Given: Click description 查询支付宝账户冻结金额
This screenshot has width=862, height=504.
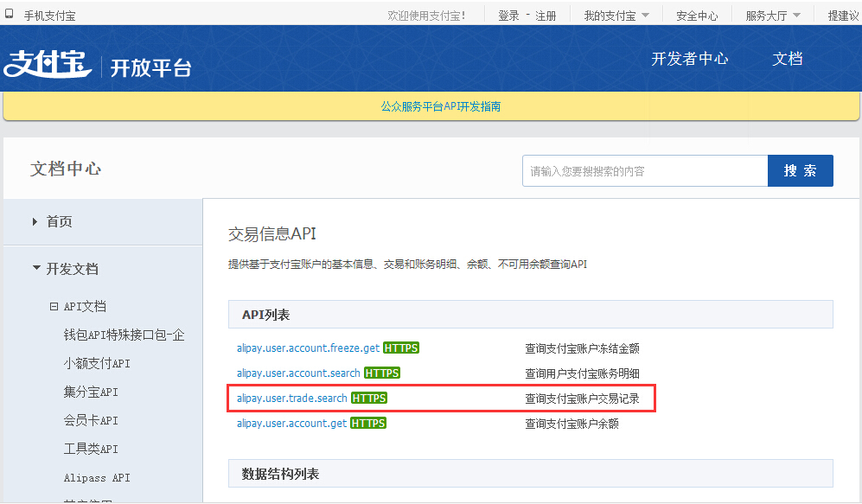Looking at the screenshot, I should coord(582,348).
